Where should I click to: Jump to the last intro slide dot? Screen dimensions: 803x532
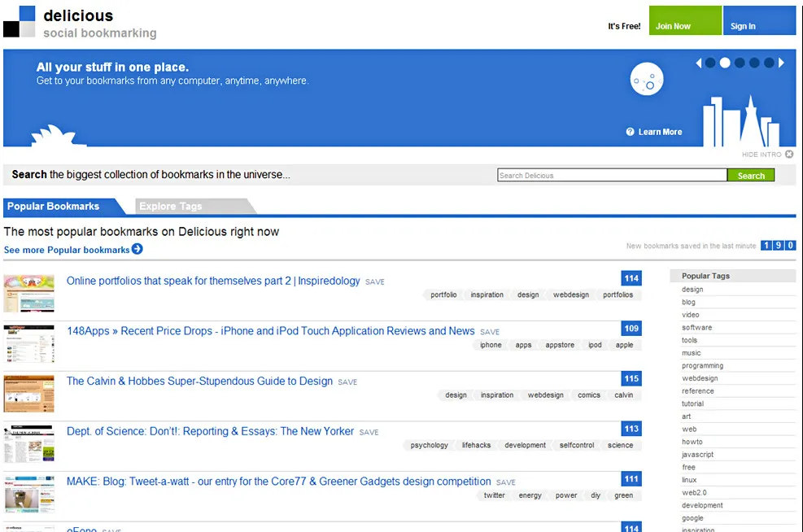[x=769, y=63]
